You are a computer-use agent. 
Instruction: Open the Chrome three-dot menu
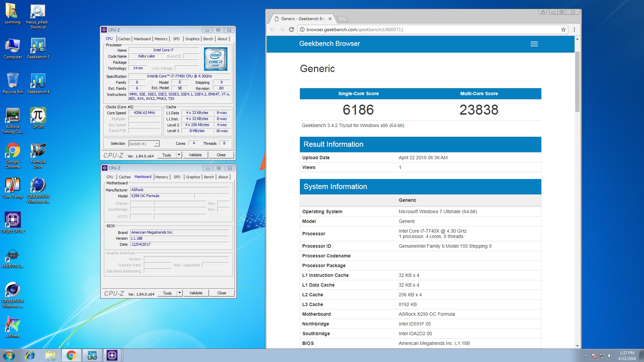coord(574,29)
